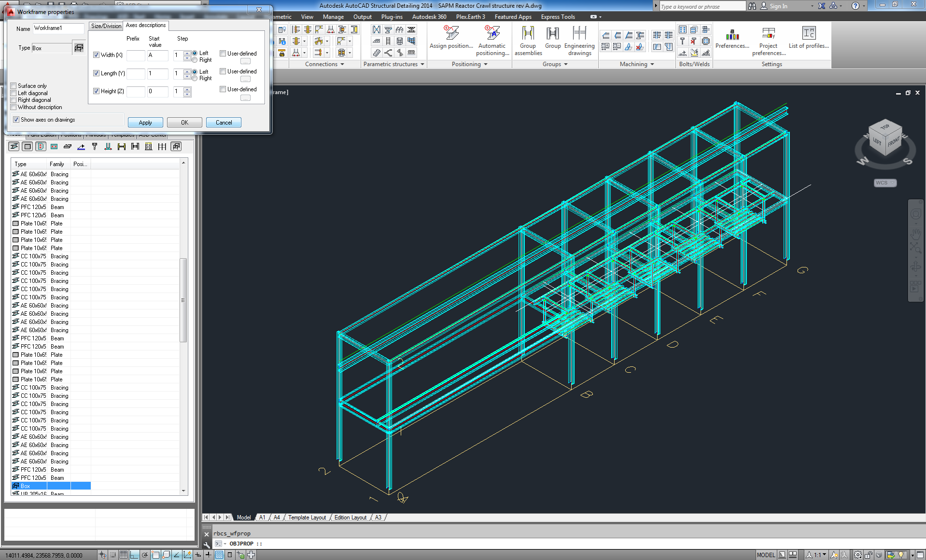Cancel the Workframe properties dialog
This screenshot has width=926, height=560.
point(223,122)
